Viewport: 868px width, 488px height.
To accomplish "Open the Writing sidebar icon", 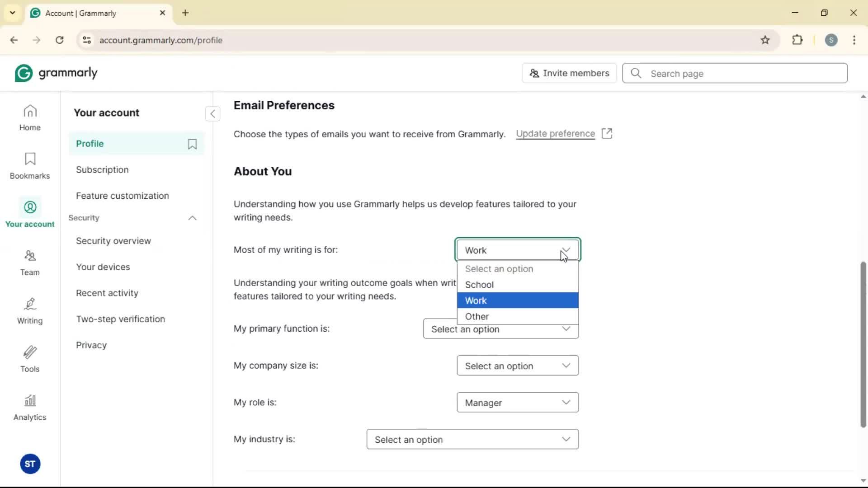I will (x=30, y=311).
